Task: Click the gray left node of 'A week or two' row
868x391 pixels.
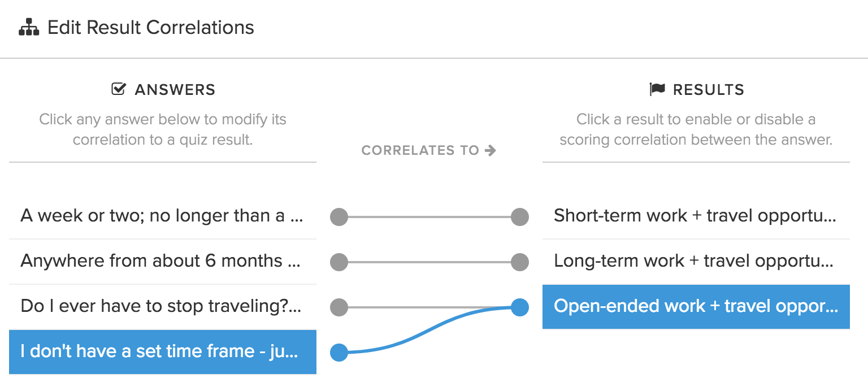Action: pos(339,217)
